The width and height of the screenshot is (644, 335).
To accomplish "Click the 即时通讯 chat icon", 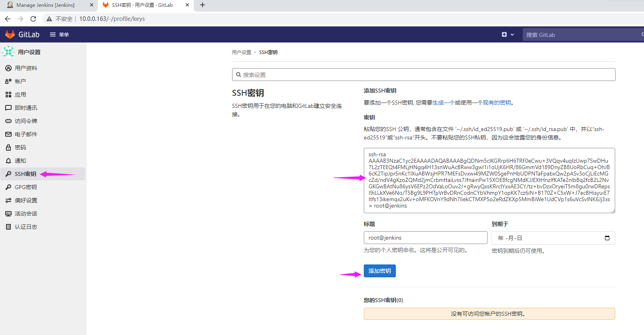I will tap(8, 108).
